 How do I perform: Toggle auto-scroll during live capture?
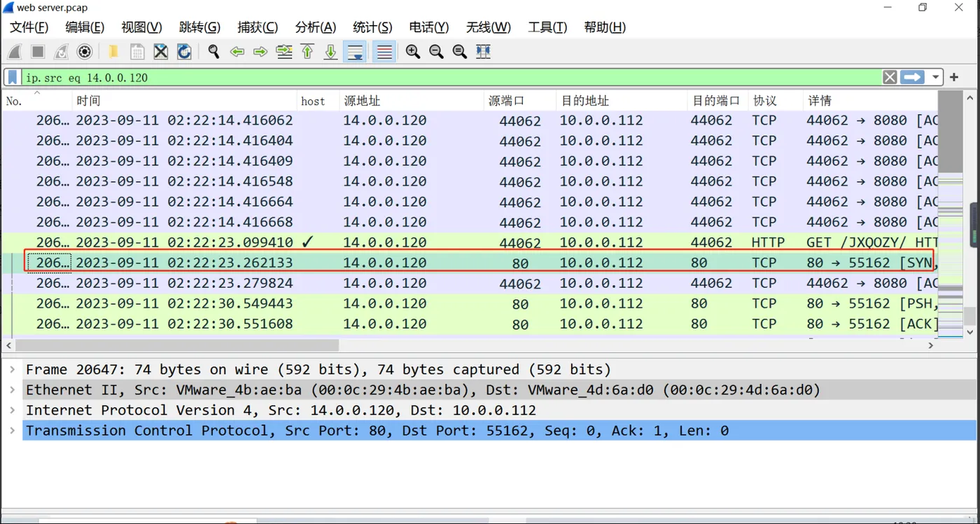coord(355,52)
